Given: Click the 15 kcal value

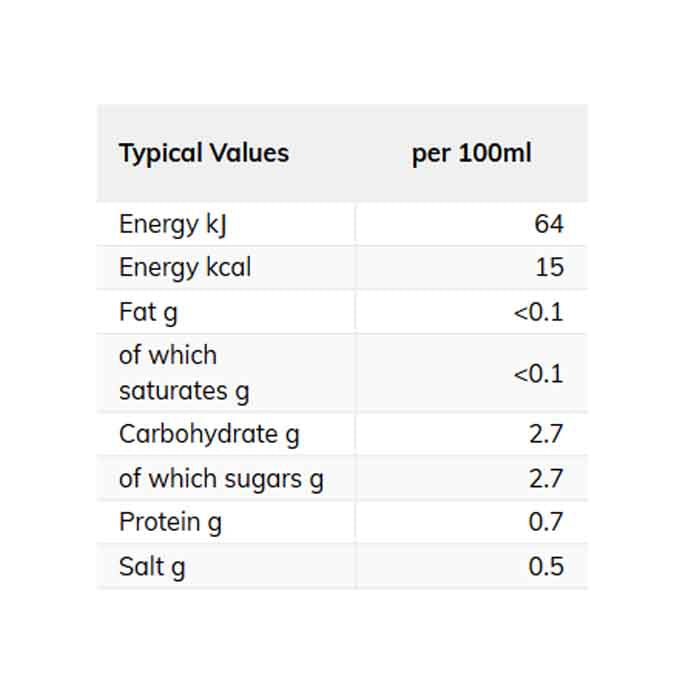Looking at the screenshot, I should [x=549, y=268].
